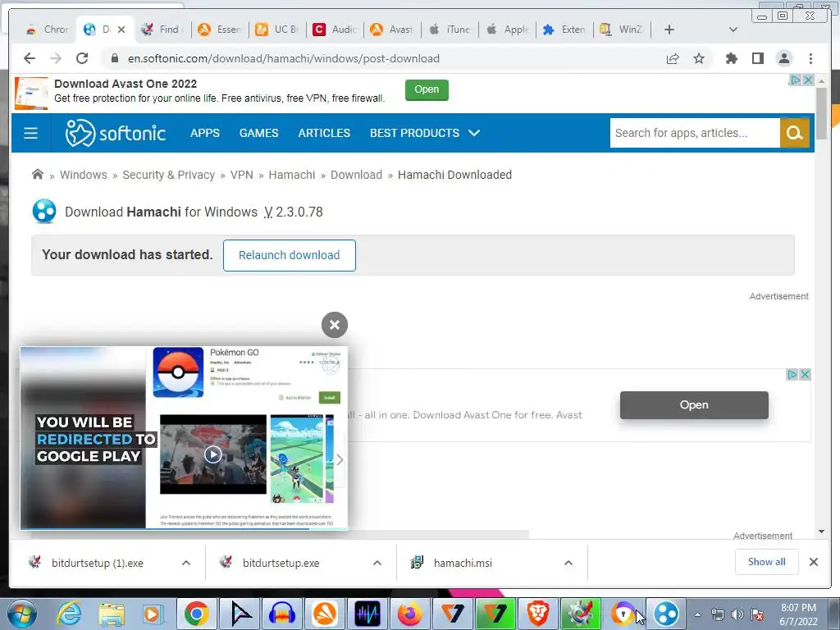Click the next arrow in the Pokémon GO ad

coord(340,459)
